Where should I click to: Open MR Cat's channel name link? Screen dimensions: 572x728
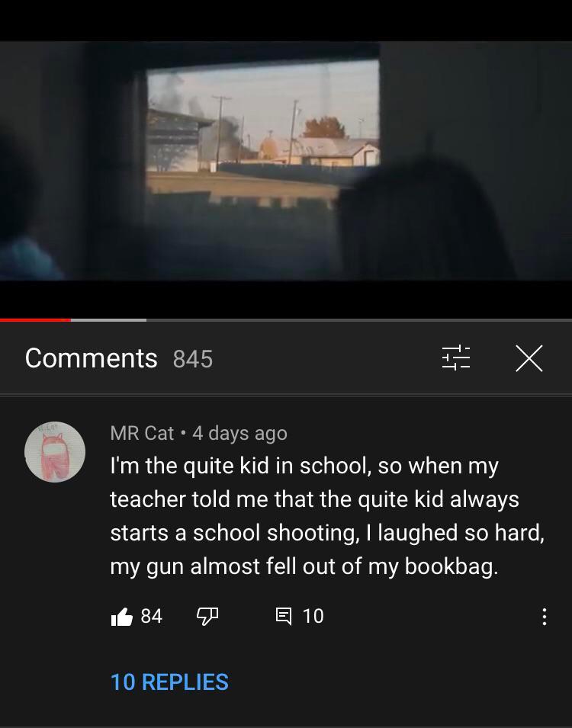click(142, 433)
